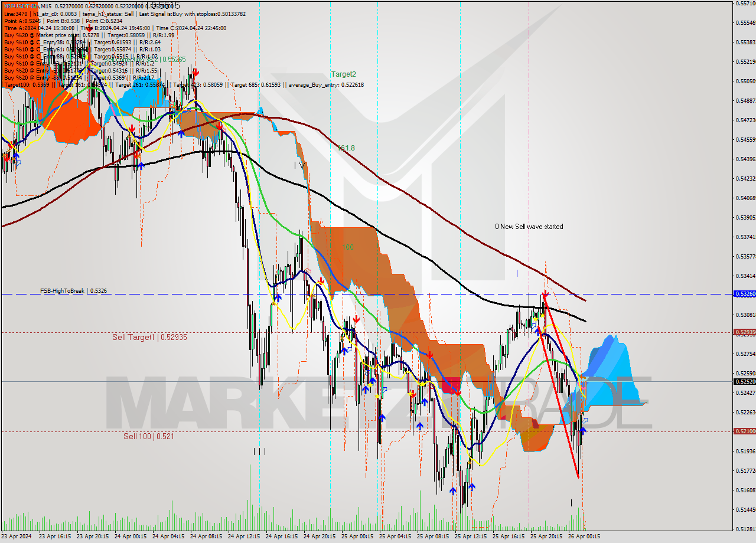Image resolution: width=756 pixels, height=543 pixels.
Task: Select the '23 Apr 16:15' time label
Action: (x=56, y=537)
